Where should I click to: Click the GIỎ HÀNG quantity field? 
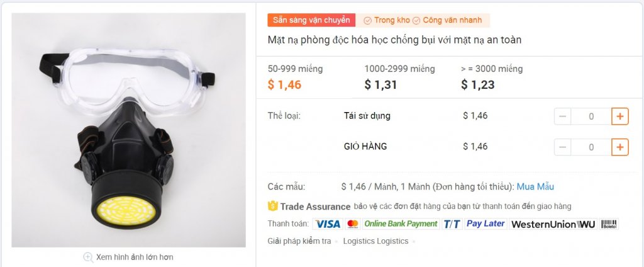point(591,147)
